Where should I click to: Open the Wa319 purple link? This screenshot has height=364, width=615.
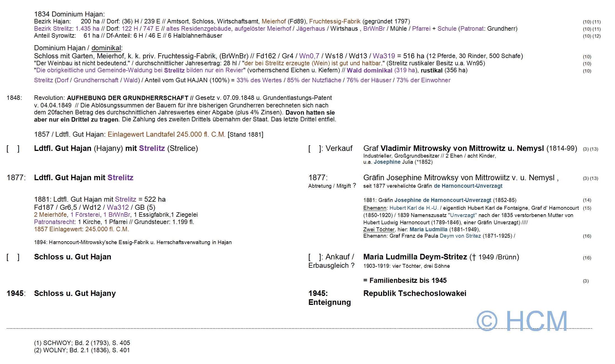[x=384, y=56]
